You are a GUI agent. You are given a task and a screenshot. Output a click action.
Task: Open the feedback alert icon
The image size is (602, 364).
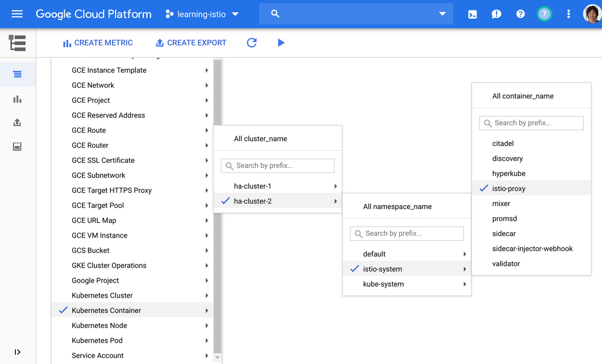click(496, 14)
